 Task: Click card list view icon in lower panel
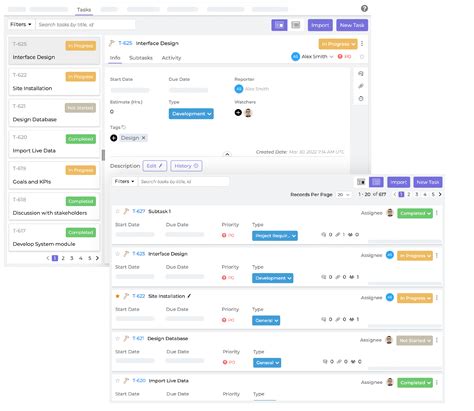(x=376, y=182)
